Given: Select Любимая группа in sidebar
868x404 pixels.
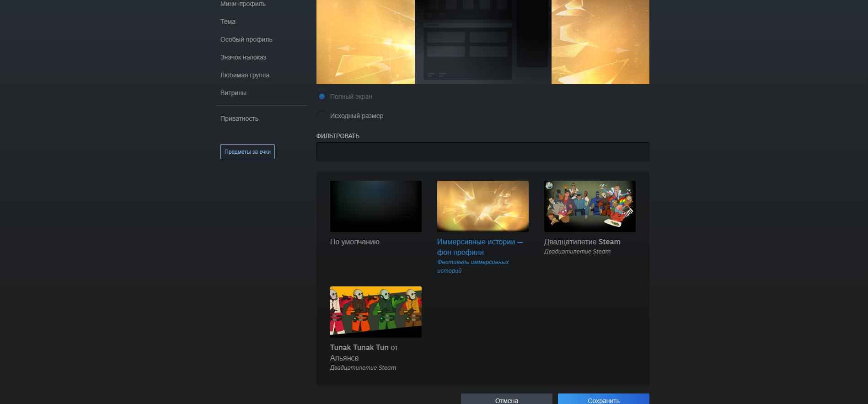Looking at the screenshot, I should (x=245, y=75).
